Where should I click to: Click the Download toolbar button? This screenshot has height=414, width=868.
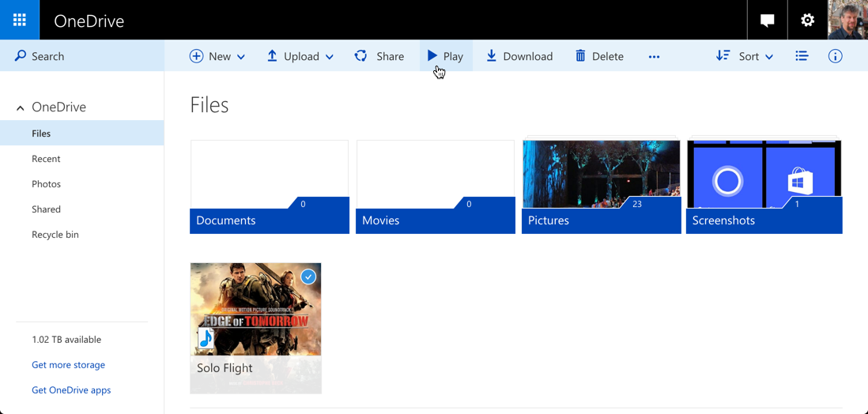click(519, 56)
